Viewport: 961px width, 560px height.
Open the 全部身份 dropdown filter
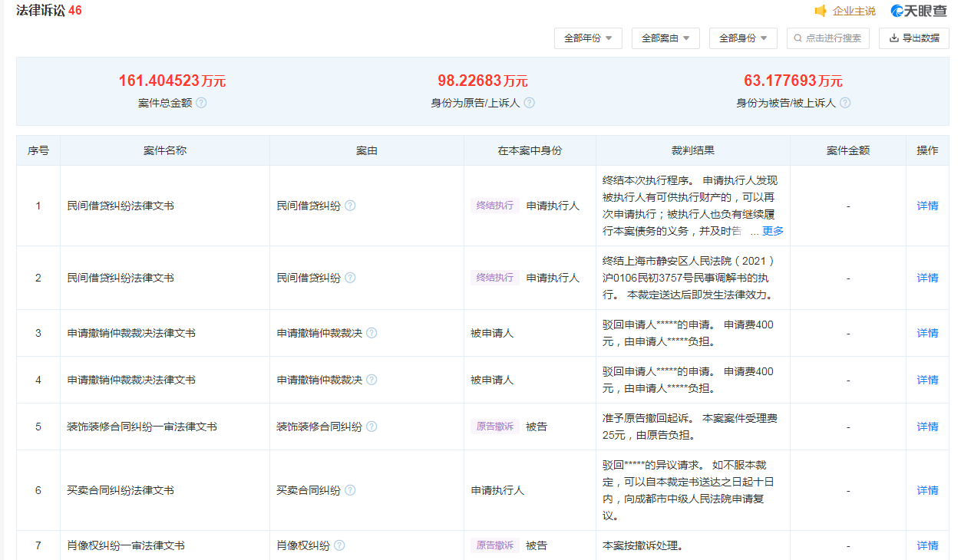point(743,38)
